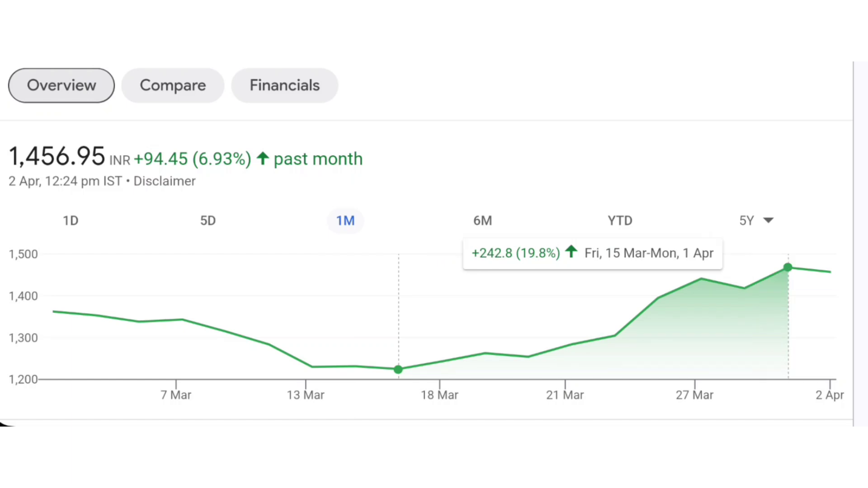The width and height of the screenshot is (868, 488).
Task: Select the 6M time range
Action: [x=483, y=221]
